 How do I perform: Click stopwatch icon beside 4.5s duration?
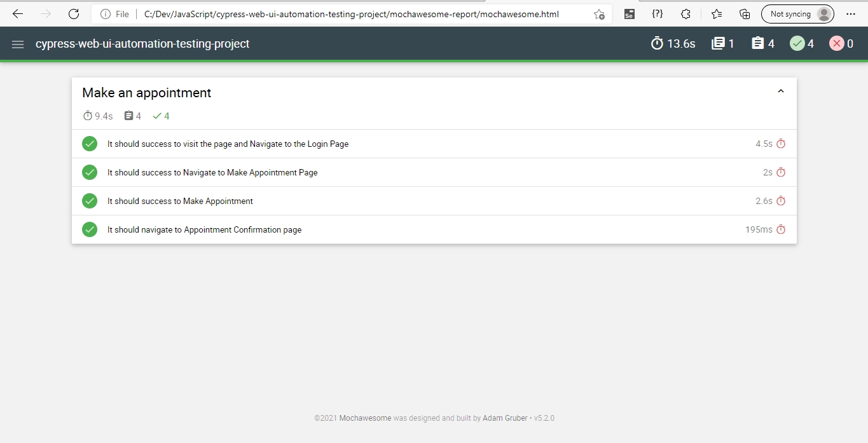[x=781, y=144]
